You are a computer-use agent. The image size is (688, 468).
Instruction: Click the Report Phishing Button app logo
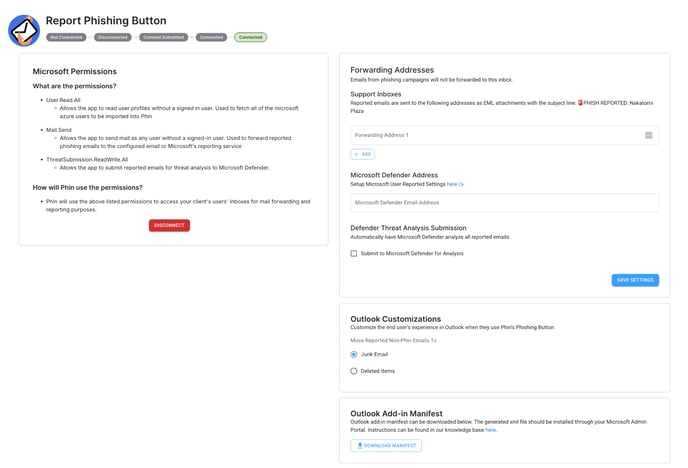pos(24,30)
